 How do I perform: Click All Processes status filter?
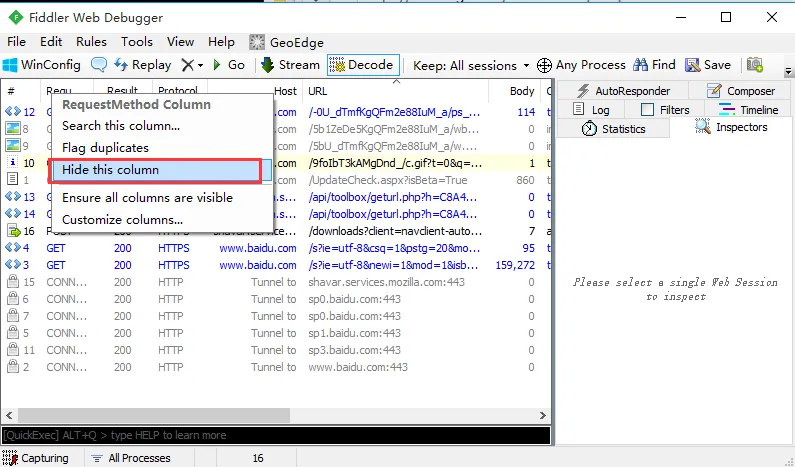[x=131, y=458]
